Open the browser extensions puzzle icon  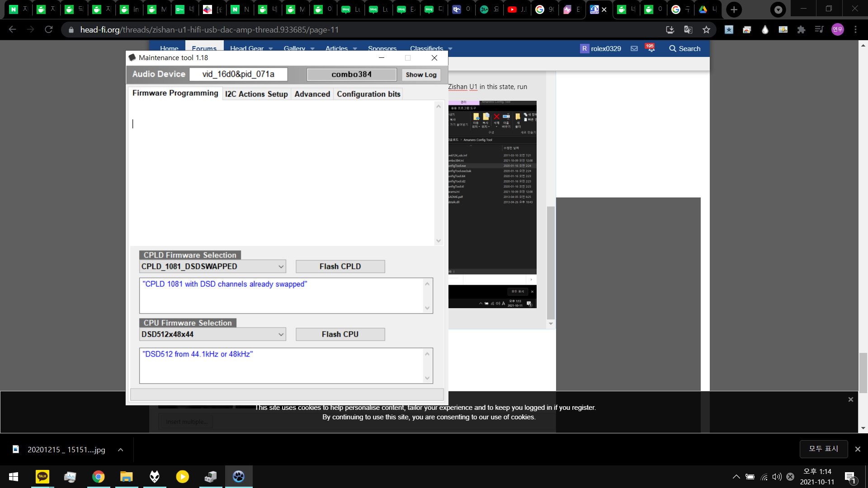(x=801, y=29)
